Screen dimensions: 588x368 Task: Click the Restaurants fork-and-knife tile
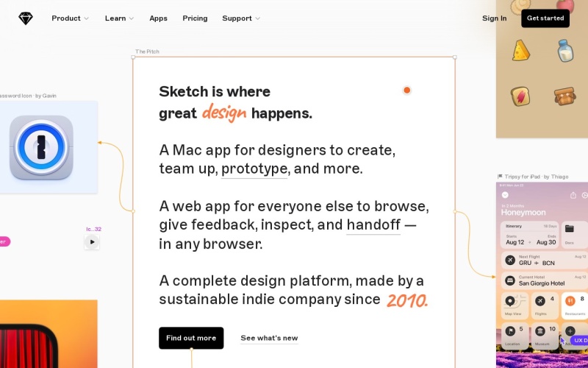click(570, 301)
